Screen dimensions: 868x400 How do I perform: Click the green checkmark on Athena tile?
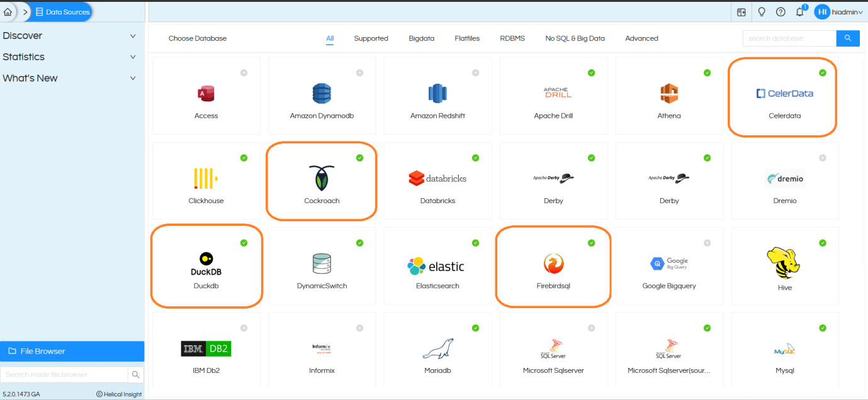point(707,73)
